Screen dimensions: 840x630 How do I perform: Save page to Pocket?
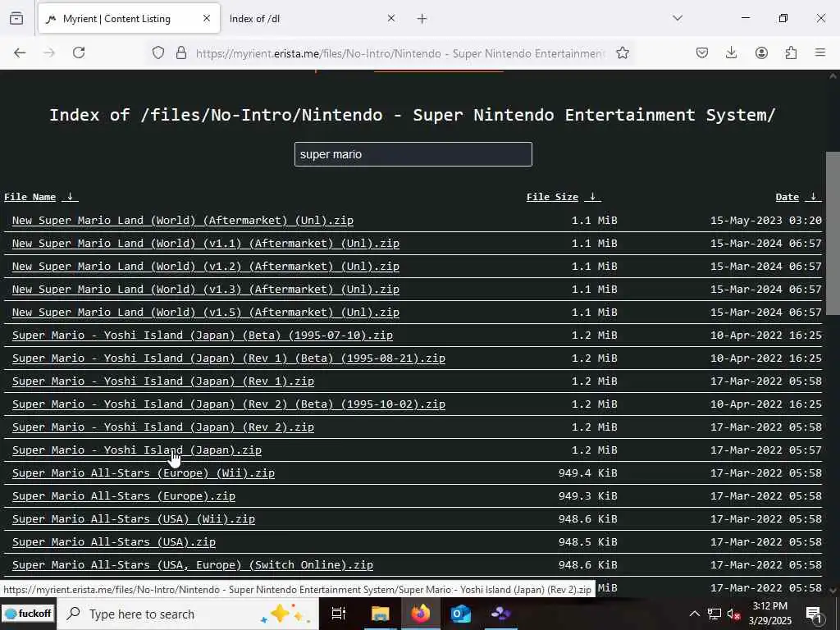coord(702,52)
